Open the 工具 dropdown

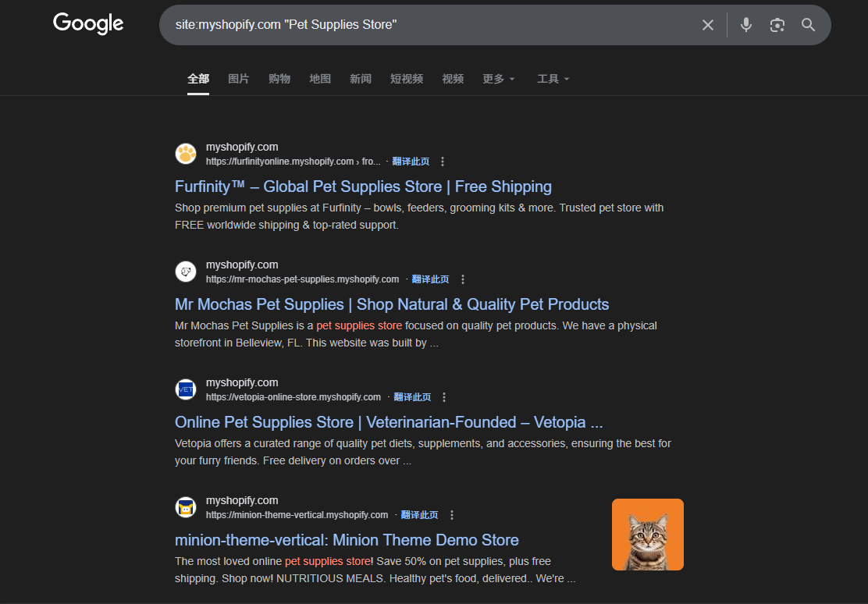point(553,79)
